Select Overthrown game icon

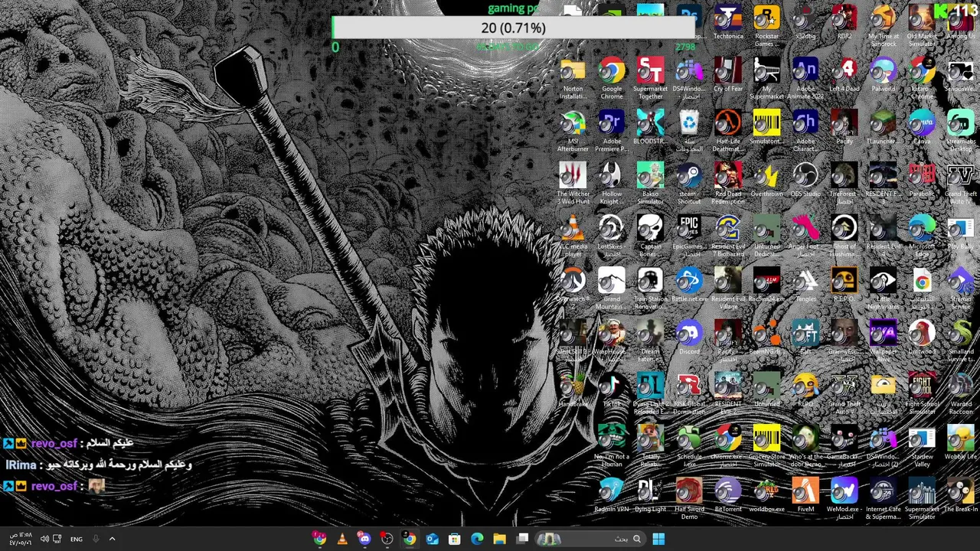point(766,181)
